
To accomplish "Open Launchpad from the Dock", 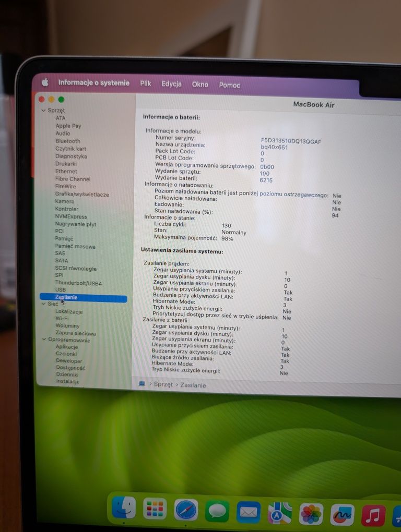I will [155, 509].
